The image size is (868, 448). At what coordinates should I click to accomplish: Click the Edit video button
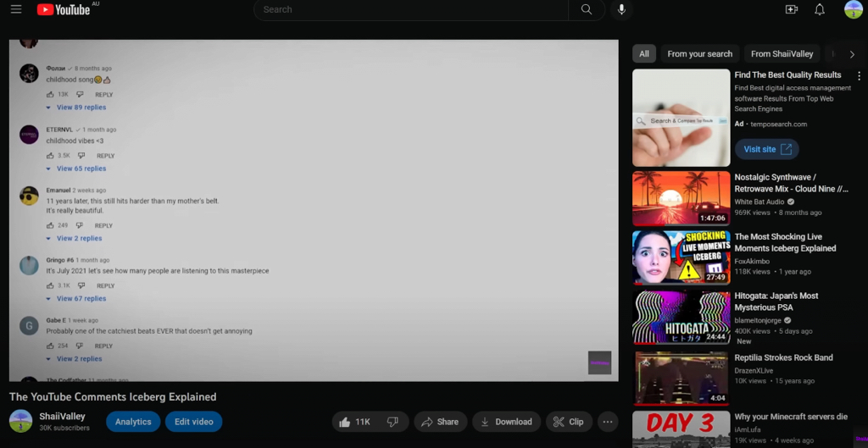pos(194,422)
